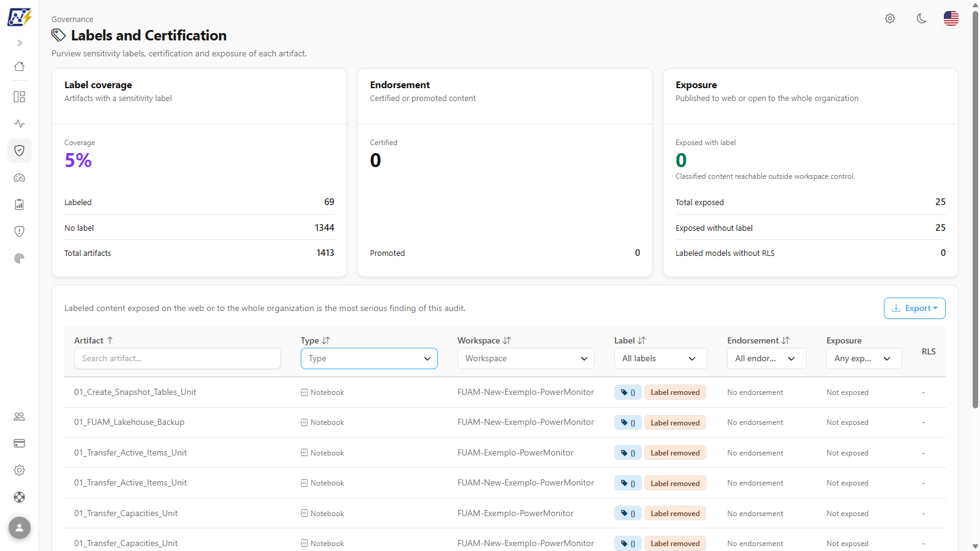This screenshot has height=551, width=980.
Task: Open the All endorsements filter dropdown
Action: click(x=767, y=359)
